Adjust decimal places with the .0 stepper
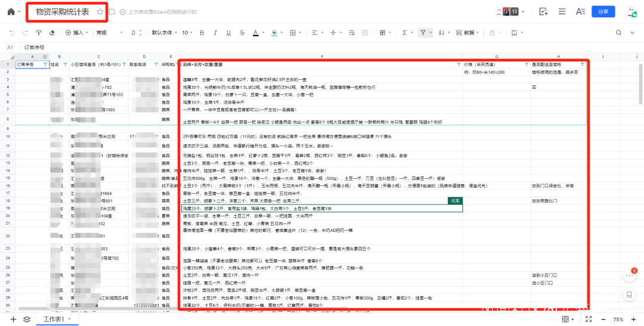This screenshot has height=326, width=644. coord(136,33)
